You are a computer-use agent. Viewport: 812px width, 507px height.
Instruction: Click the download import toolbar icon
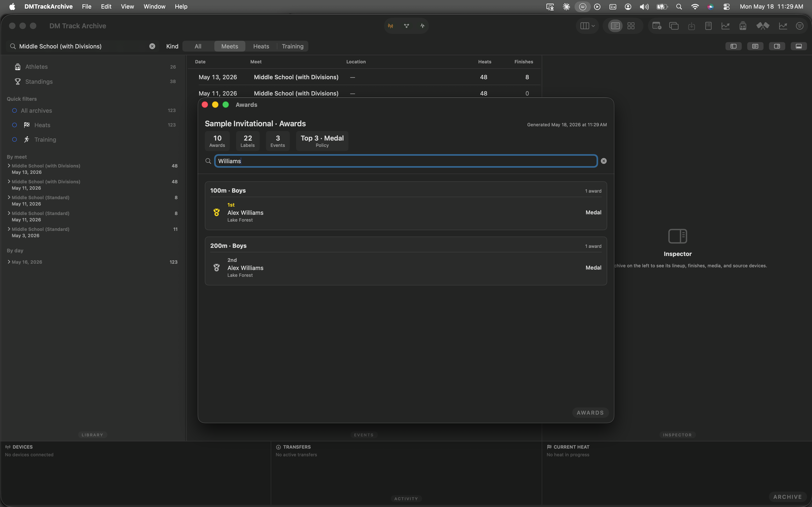[691, 26]
